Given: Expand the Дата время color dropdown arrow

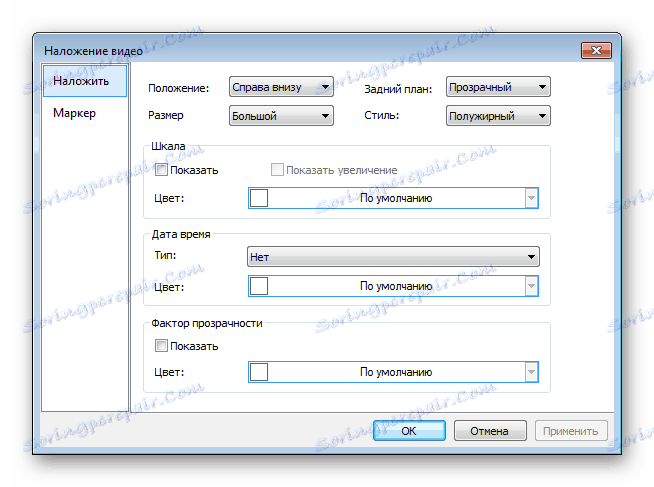Looking at the screenshot, I should [531, 286].
